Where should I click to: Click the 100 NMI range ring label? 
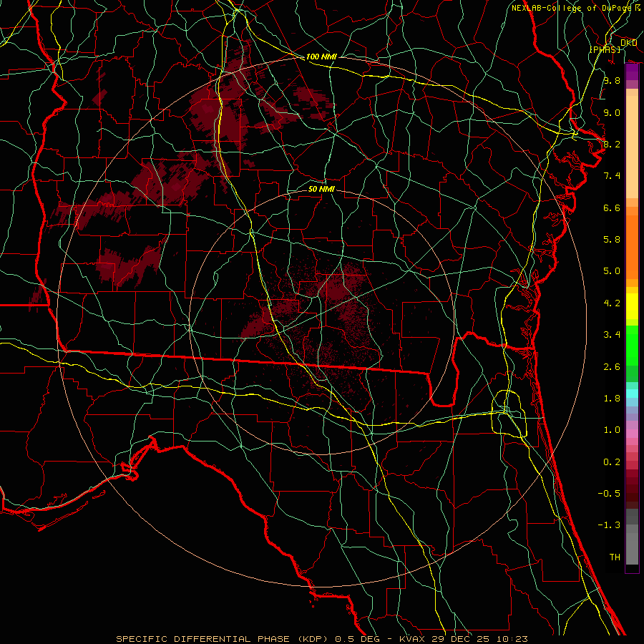[x=321, y=57]
